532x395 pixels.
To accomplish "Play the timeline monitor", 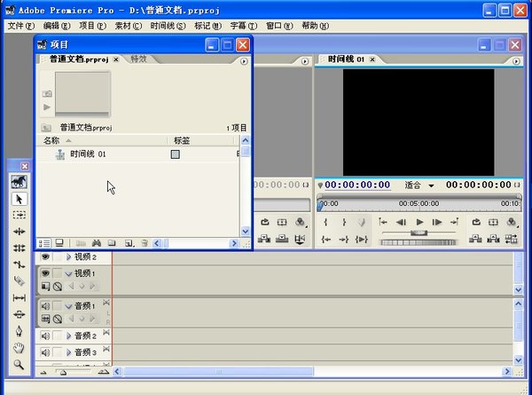I will pyautogui.click(x=419, y=222).
